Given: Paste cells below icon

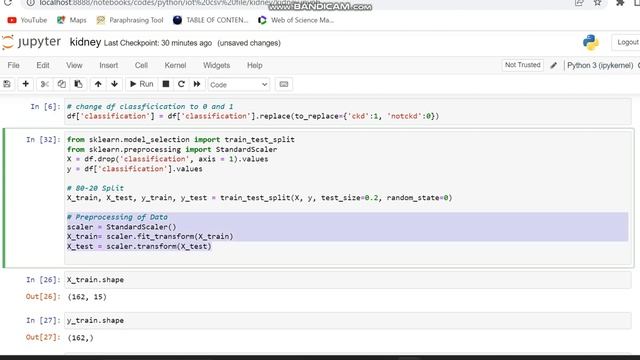Looking at the screenshot, I should [x=78, y=84].
